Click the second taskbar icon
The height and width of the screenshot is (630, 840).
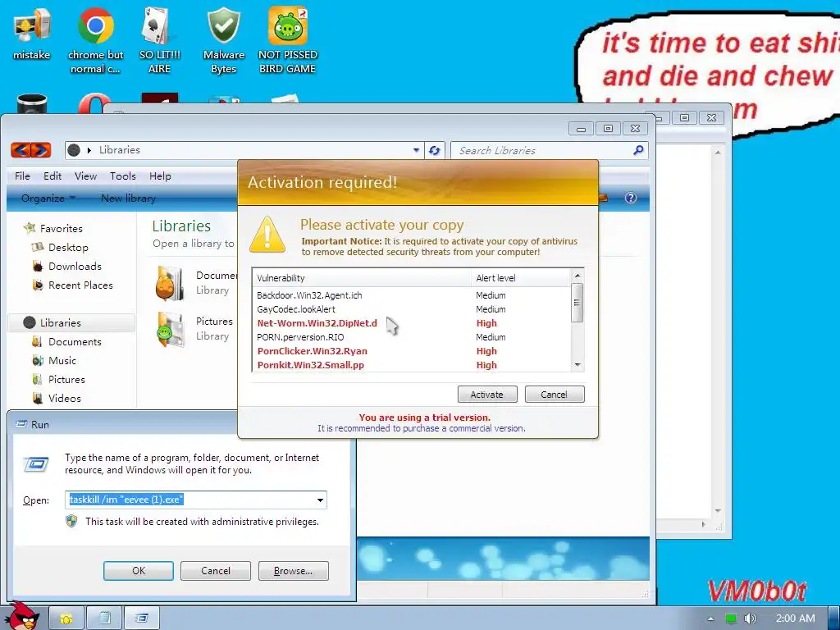(x=104, y=619)
